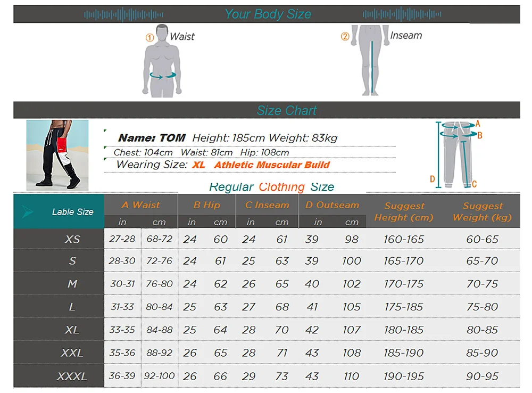Select the 'Waist' label by torso figure
Viewport: 532px width, 393px height.
[182, 36]
